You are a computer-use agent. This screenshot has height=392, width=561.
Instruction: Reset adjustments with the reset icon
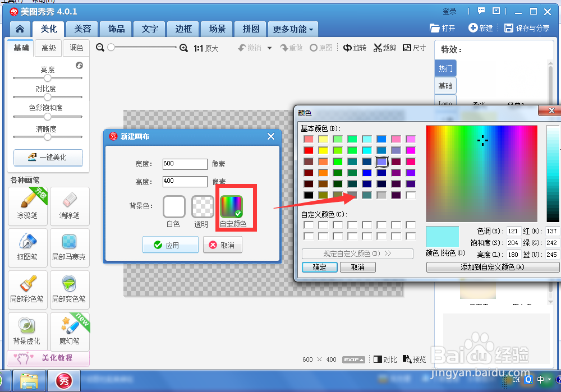tap(80, 66)
